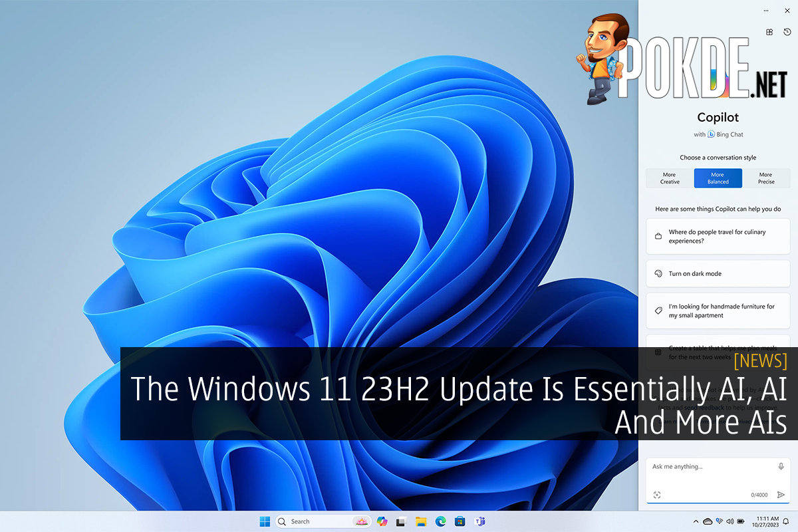Click the 'Here are some things Copilot can help you do' text
This screenshot has width=798, height=532.
click(x=718, y=209)
